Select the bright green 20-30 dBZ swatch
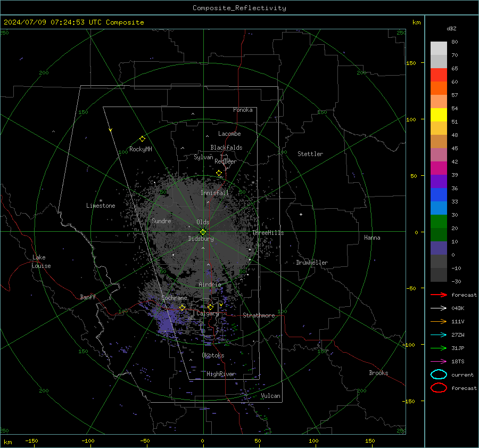This screenshot has width=479, height=448. pos(439,222)
